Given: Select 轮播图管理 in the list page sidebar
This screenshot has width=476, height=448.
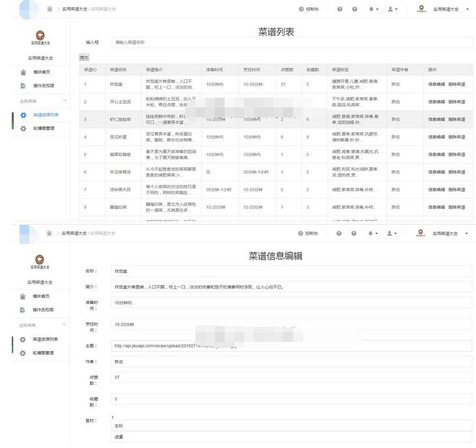Looking at the screenshot, I should pyautogui.click(x=44, y=128).
